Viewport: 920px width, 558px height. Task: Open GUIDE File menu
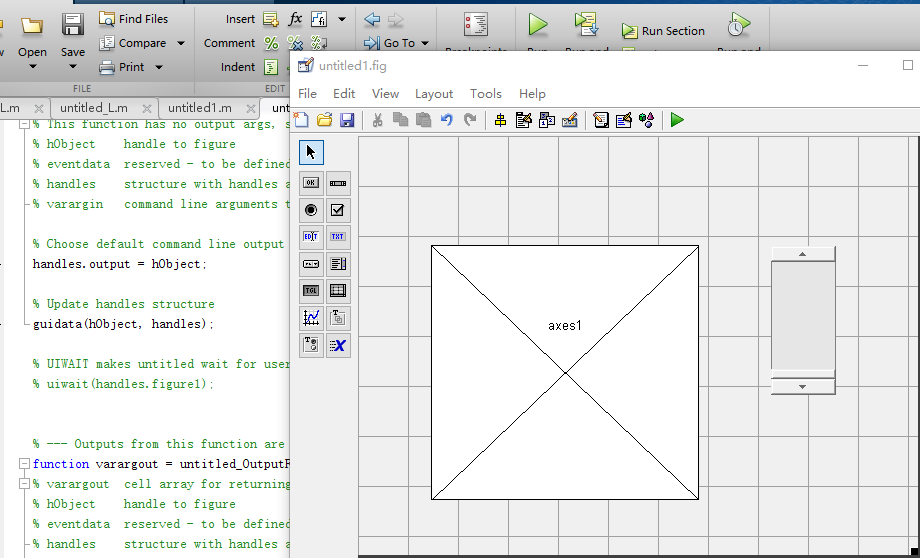(307, 94)
